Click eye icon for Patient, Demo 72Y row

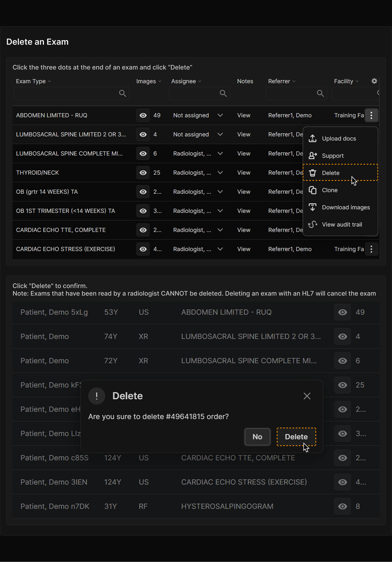342,361
